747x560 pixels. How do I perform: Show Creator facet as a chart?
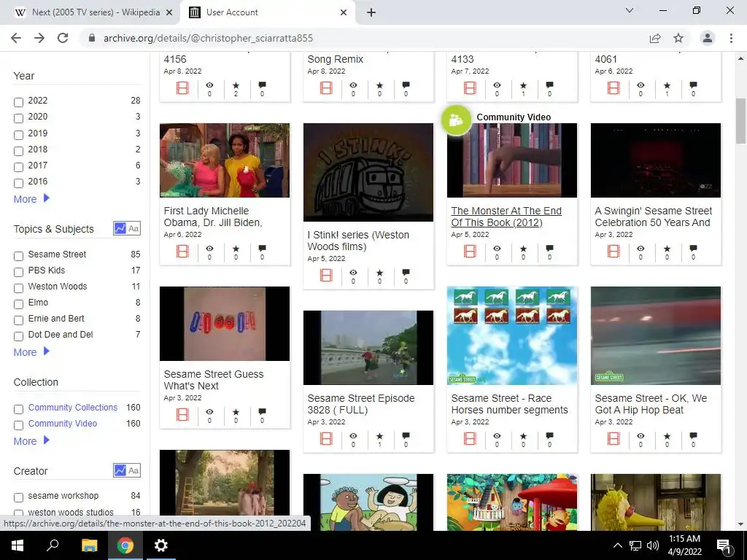120,470
